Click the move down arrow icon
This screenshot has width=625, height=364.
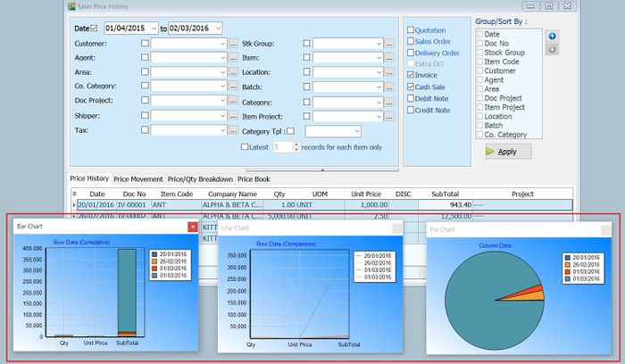click(553, 49)
